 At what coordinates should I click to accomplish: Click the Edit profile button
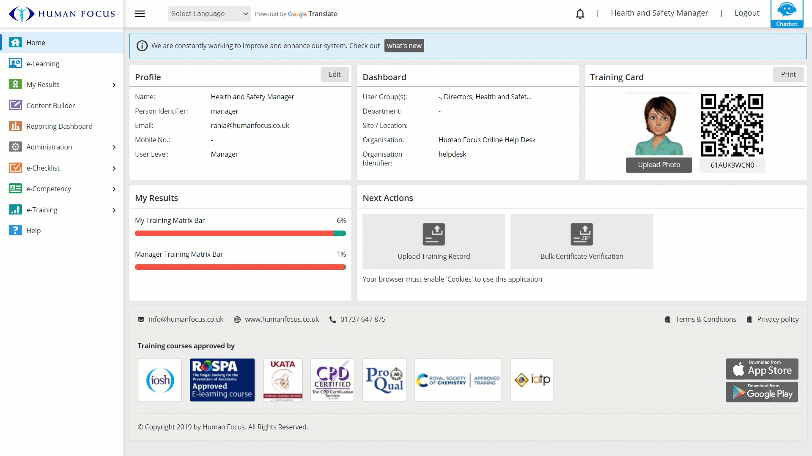pos(335,75)
